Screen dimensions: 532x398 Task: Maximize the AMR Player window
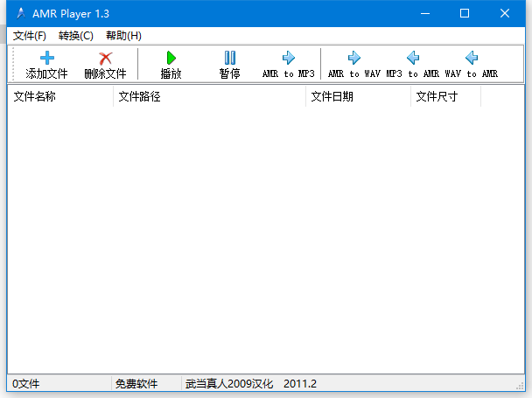pos(465,13)
